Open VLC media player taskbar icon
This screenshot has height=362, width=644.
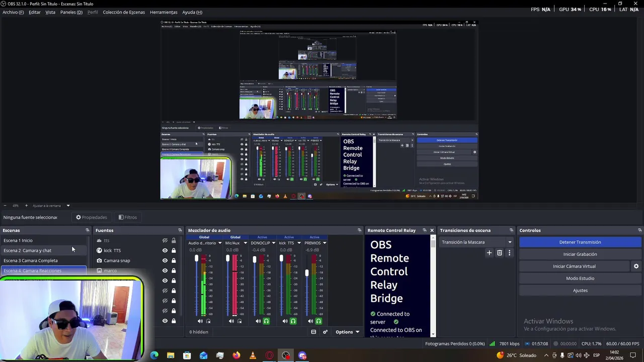pyautogui.click(x=253, y=355)
